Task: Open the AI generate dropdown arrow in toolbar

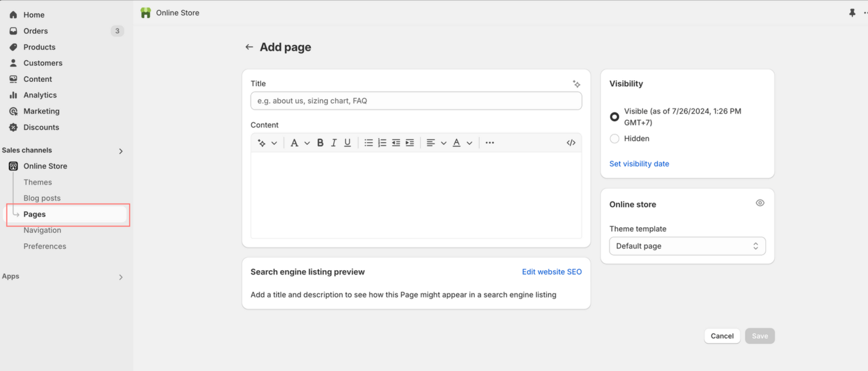Action: click(274, 143)
